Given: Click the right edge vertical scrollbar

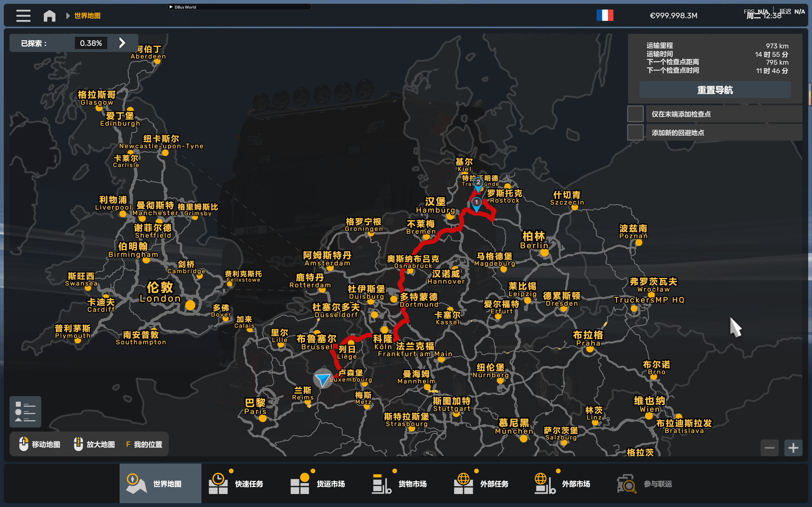Looking at the screenshot, I should click(809, 94).
